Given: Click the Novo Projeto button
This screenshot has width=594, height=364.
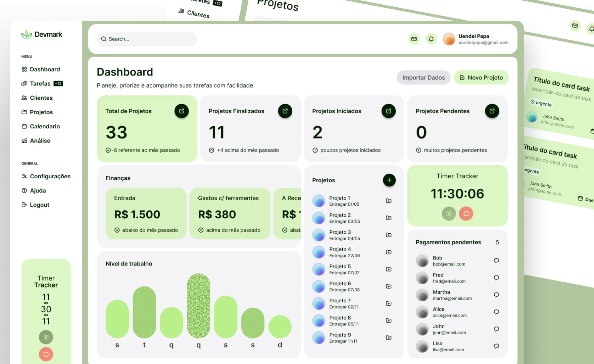Looking at the screenshot, I should pyautogui.click(x=481, y=77).
